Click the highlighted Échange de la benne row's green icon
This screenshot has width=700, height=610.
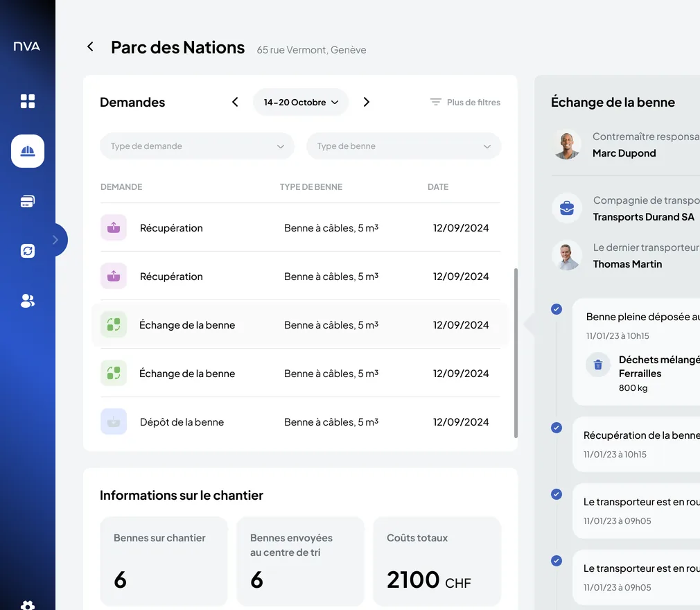tap(114, 324)
